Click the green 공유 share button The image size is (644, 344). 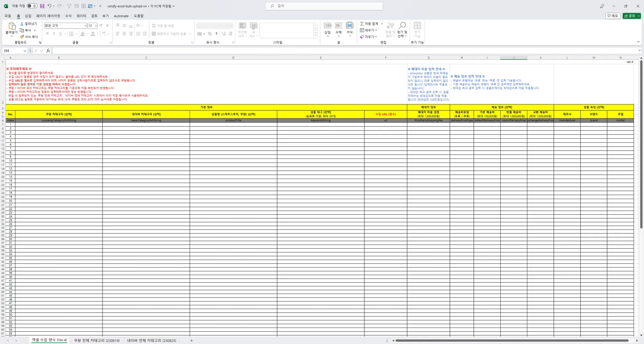(x=630, y=16)
